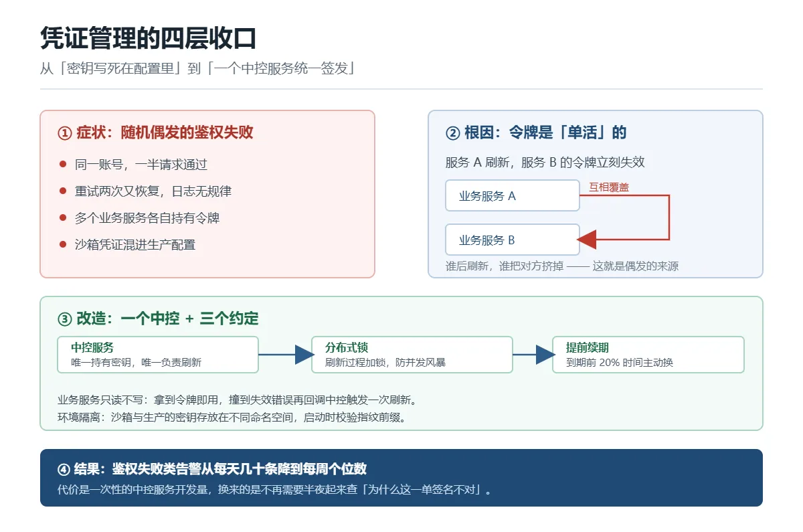Screen dimensions: 803x532
Task: Select line 服务 A 刷新，服务 B 的令牌立刻失效
Action: [545, 163]
